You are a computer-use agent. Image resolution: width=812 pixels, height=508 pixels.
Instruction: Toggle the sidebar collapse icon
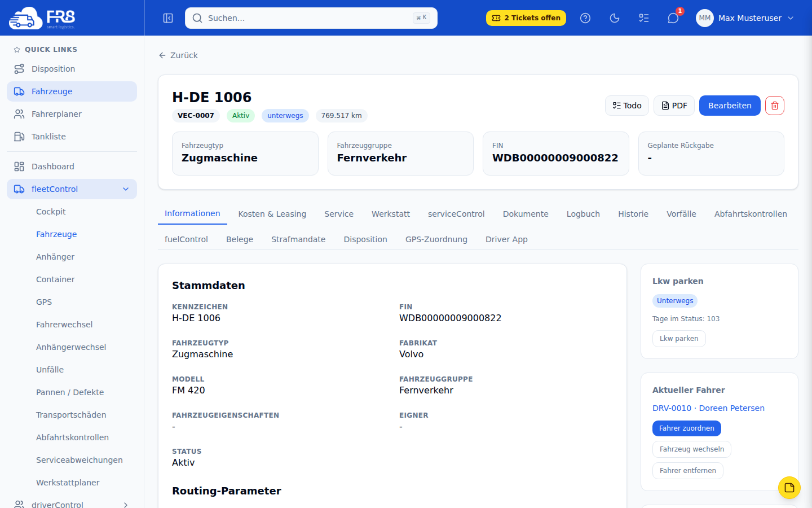168,18
